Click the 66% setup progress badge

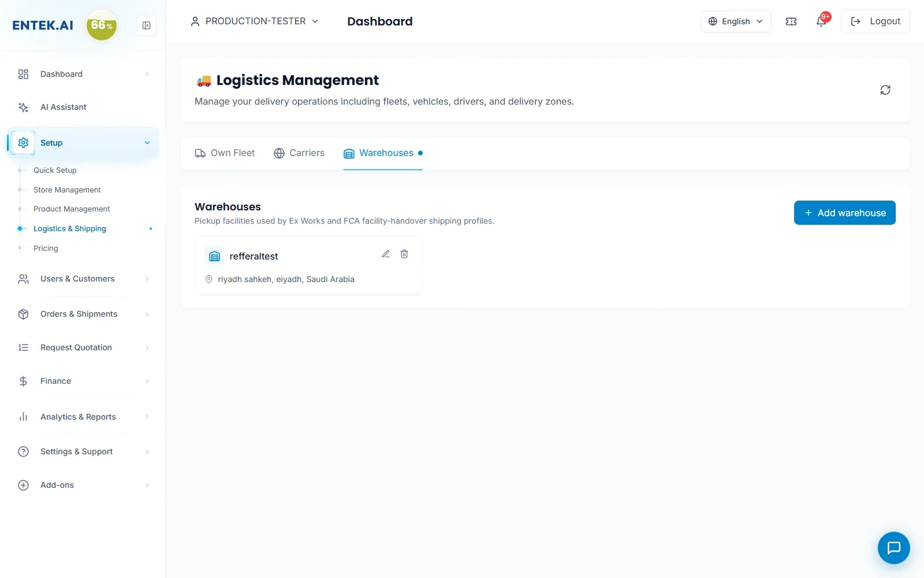tap(102, 25)
